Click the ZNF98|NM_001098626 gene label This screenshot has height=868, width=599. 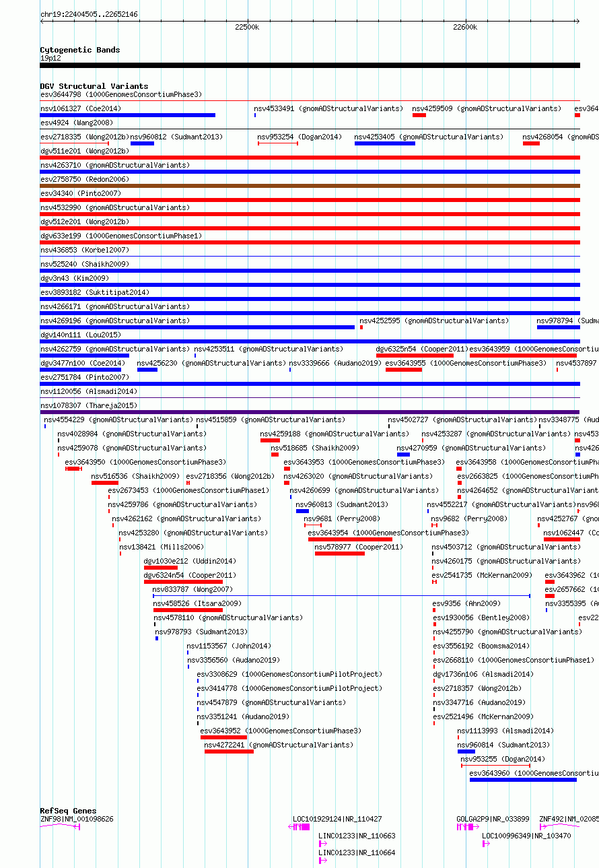[77, 819]
